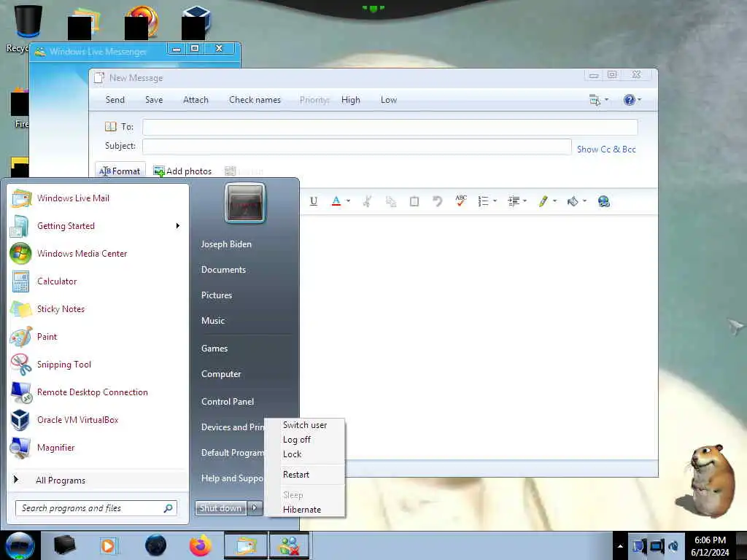Image resolution: width=747 pixels, height=560 pixels.
Task: Click the Shut down button
Action: 220,508
